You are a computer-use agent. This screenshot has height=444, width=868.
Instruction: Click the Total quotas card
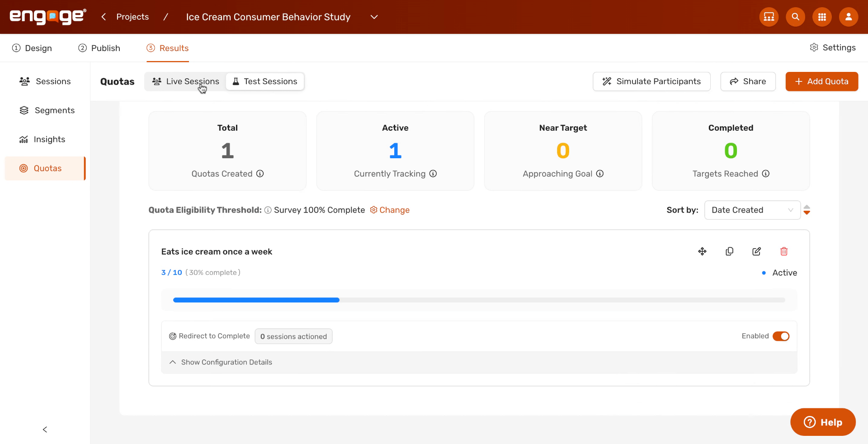pyautogui.click(x=227, y=151)
